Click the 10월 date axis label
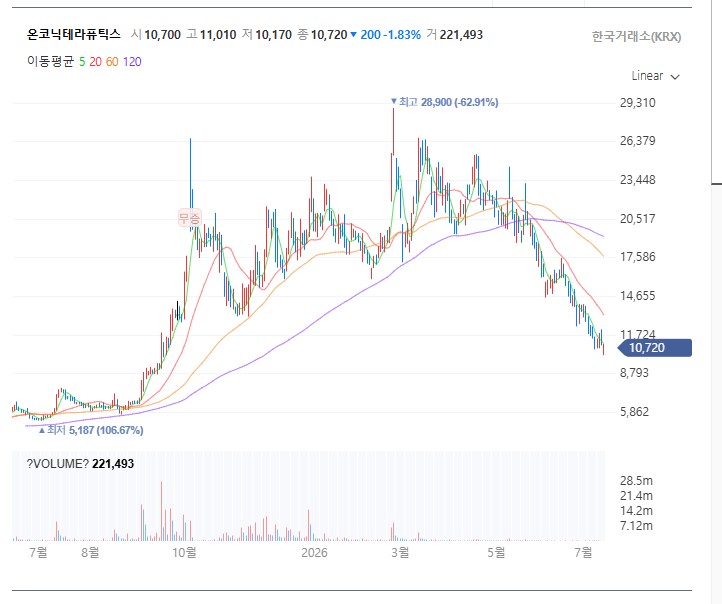This screenshot has height=604, width=722. click(x=184, y=552)
